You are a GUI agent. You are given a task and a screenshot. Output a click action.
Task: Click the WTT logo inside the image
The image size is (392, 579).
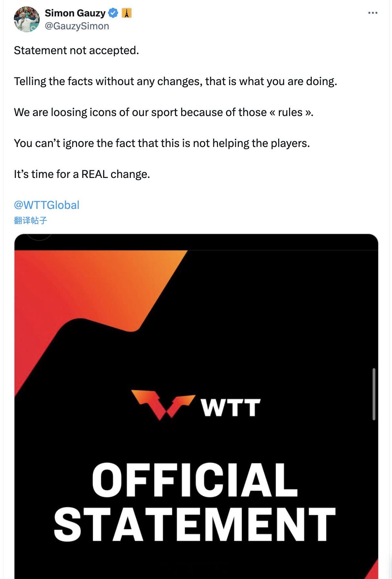(163, 404)
